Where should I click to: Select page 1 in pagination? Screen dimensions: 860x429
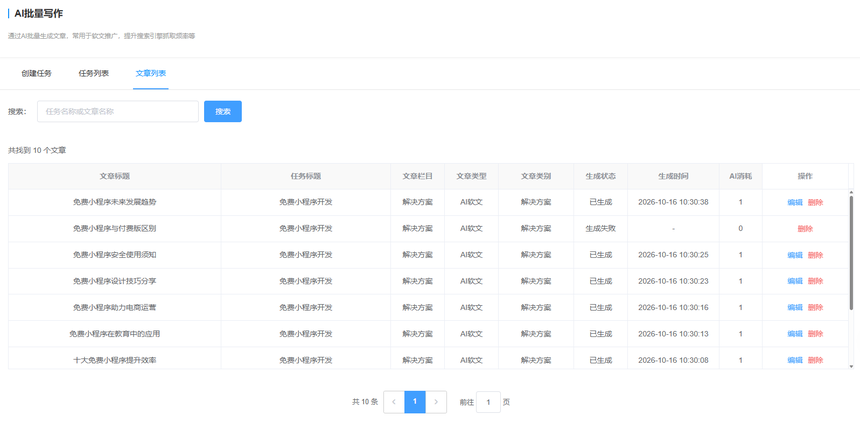tap(415, 402)
